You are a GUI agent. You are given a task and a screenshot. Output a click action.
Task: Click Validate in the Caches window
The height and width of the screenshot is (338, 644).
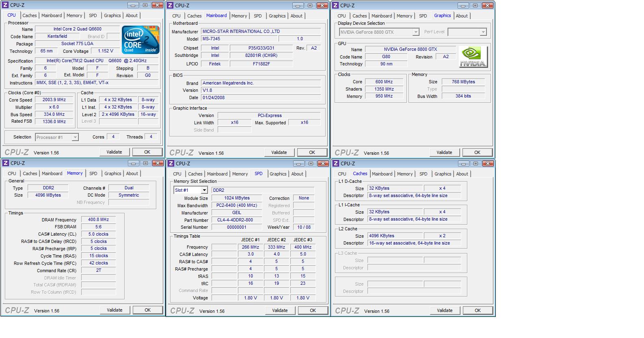point(445,310)
